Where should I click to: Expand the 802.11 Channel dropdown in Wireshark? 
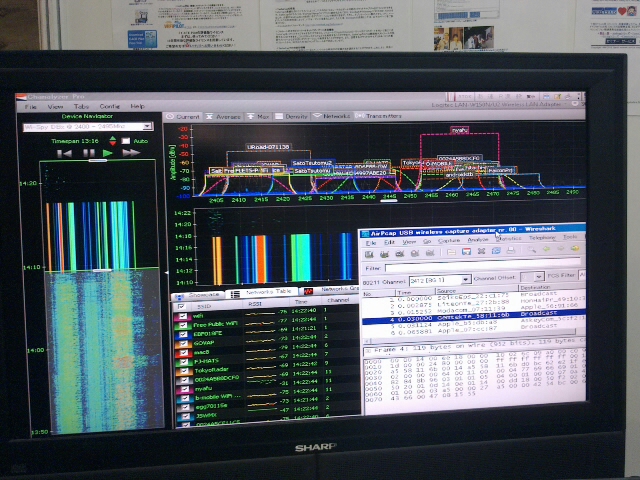coord(466,279)
